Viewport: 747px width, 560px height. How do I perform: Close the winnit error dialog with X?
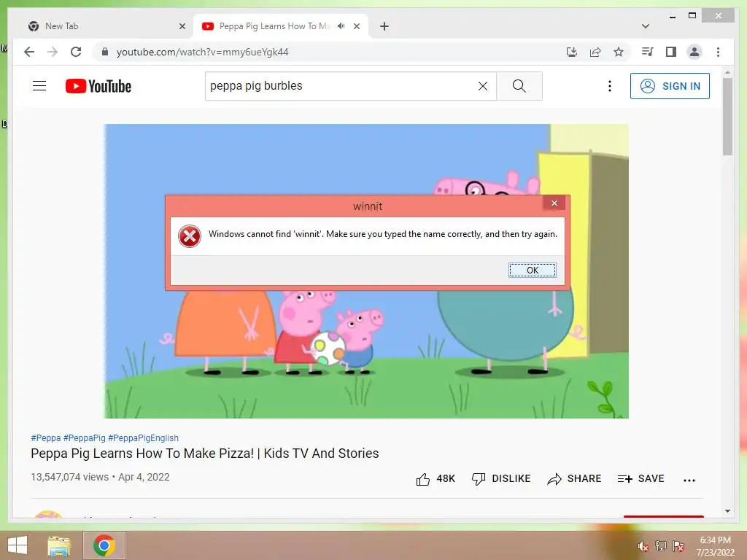[554, 203]
